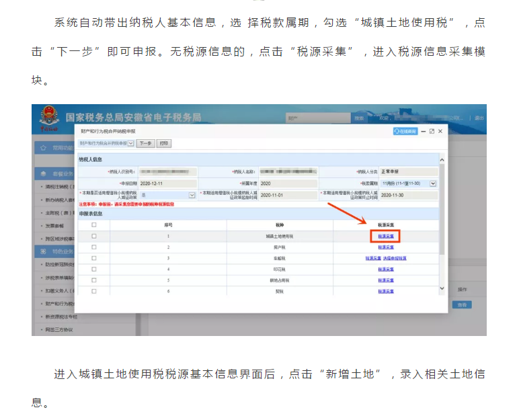Image resolution: width=519 pixels, height=420 pixels.
Task: Click the 搜索 button in page header
Action: (359, 118)
